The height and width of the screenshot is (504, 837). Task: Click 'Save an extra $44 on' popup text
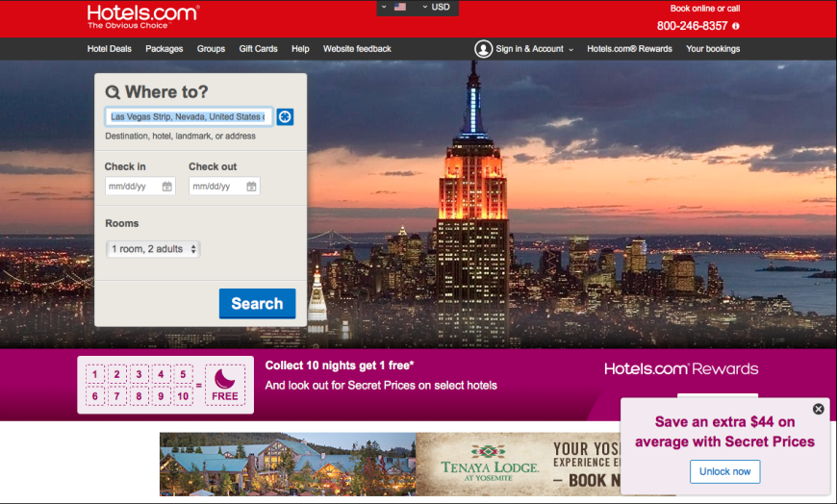coord(724,422)
